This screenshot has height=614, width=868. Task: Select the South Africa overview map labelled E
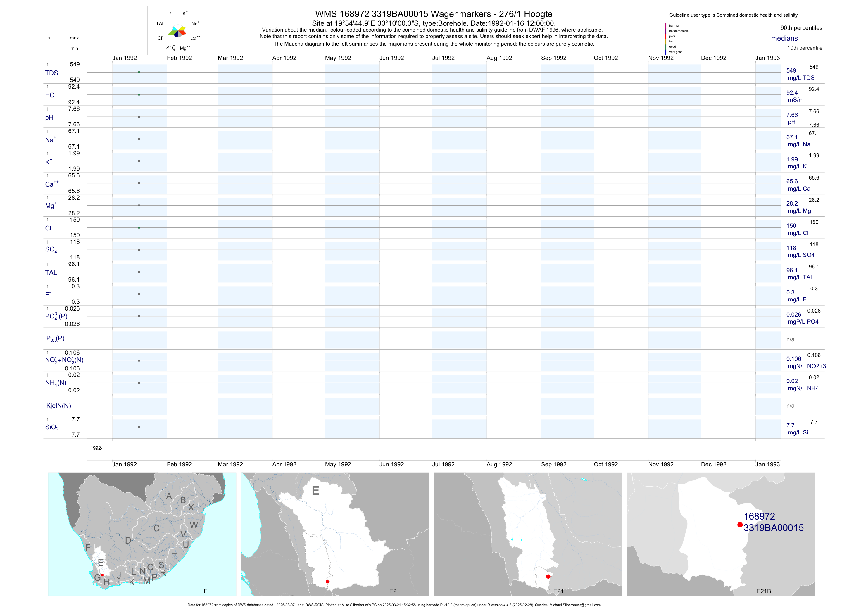tap(142, 534)
